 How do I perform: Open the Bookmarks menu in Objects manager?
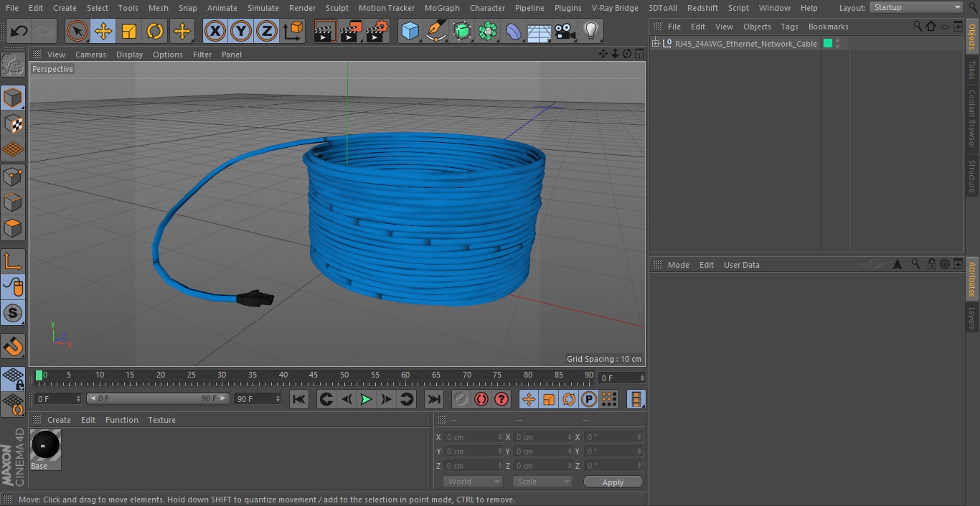pyautogui.click(x=828, y=27)
